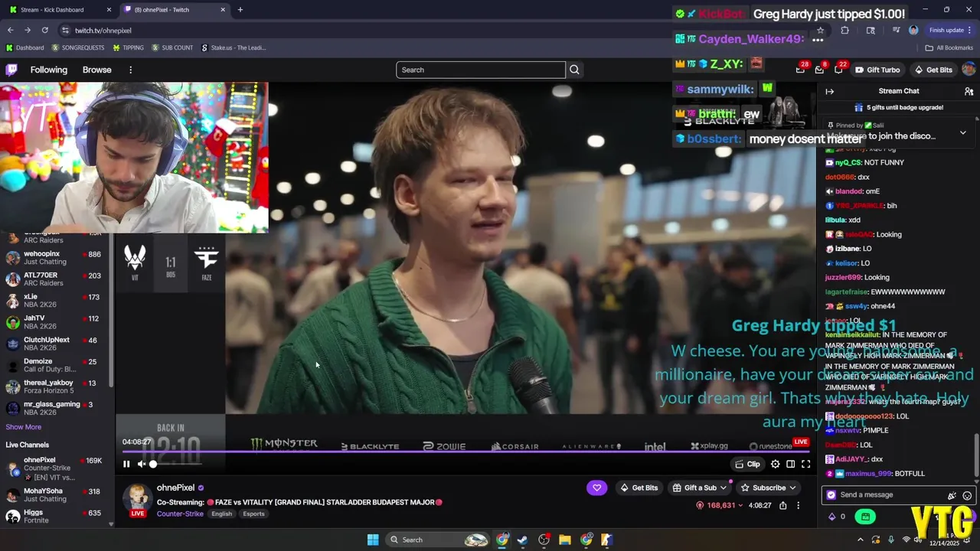Click the chat scrollbar

click(x=976, y=455)
